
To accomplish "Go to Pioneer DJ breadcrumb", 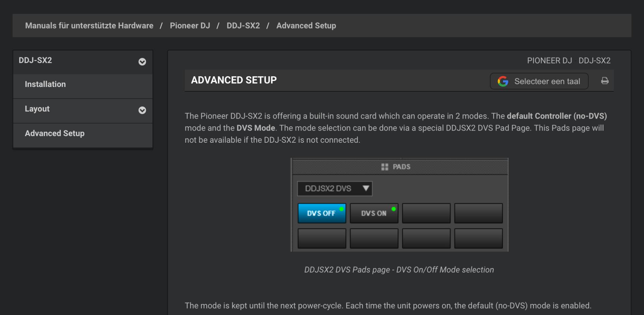I will (x=190, y=26).
